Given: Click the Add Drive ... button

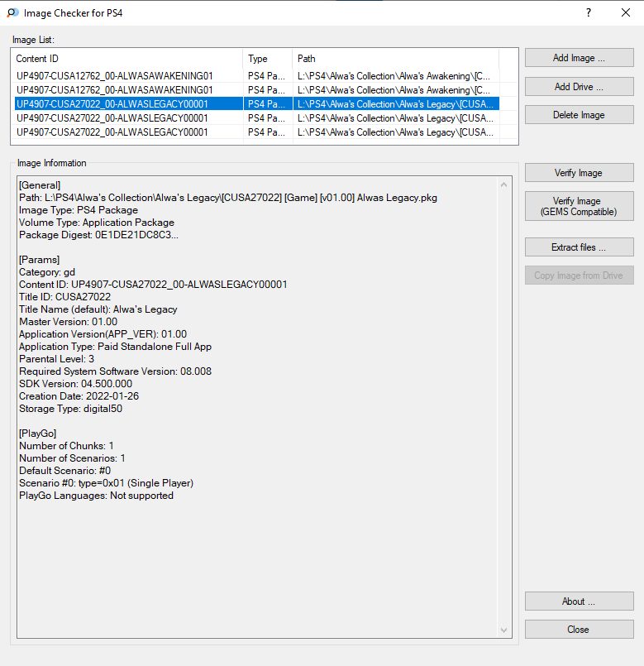Looking at the screenshot, I should click(579, 87).
